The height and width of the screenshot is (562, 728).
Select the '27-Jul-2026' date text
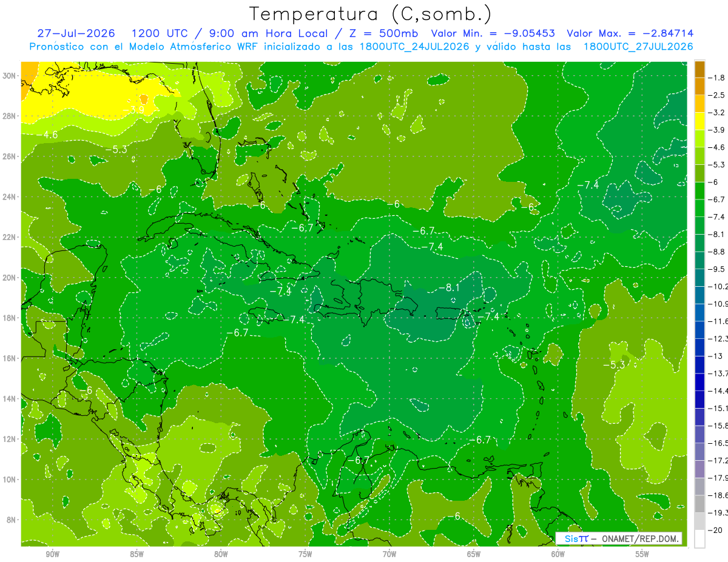[x=78, y=33]
